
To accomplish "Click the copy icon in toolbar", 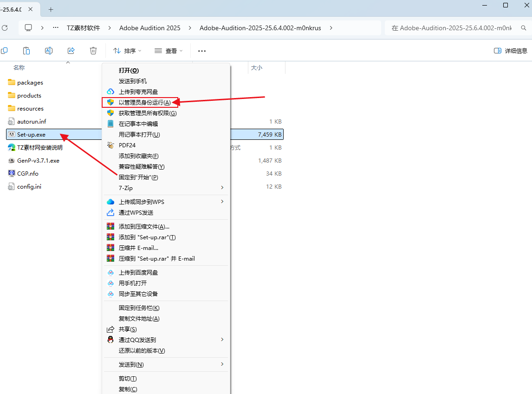I will (5, 51).
